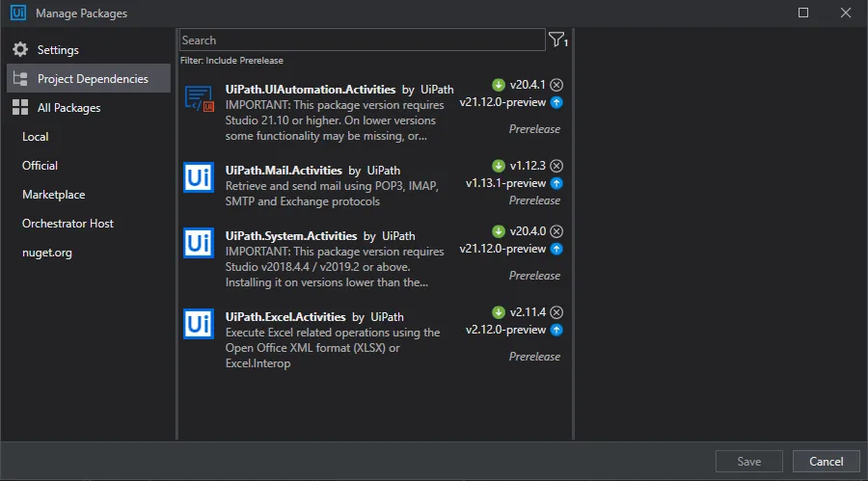Select the Orchestrator Host feed

pyautogui.click(x=68, y=224)
